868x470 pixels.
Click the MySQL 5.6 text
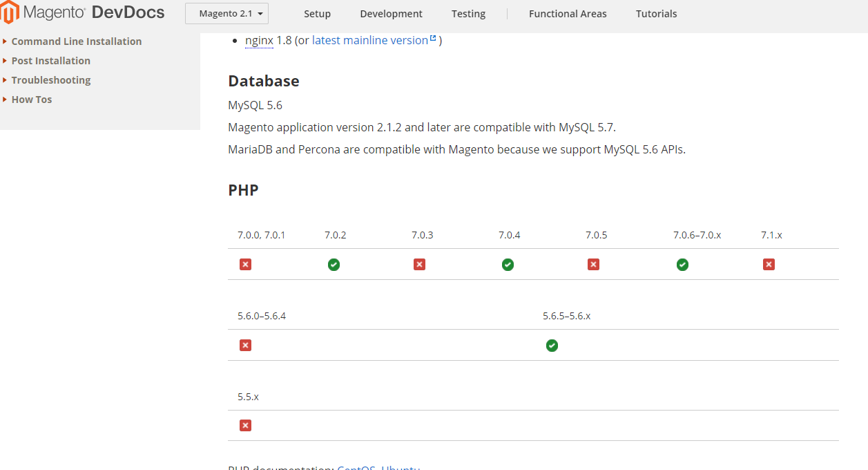(x=255, y=105)
